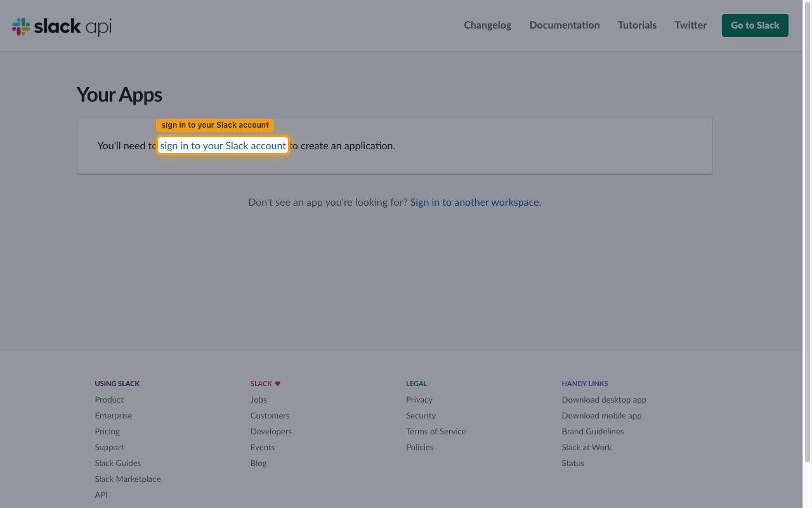Viewport: 812px width, 508px height.
Task: Open the Developers footer link
Action: point(271,431)
